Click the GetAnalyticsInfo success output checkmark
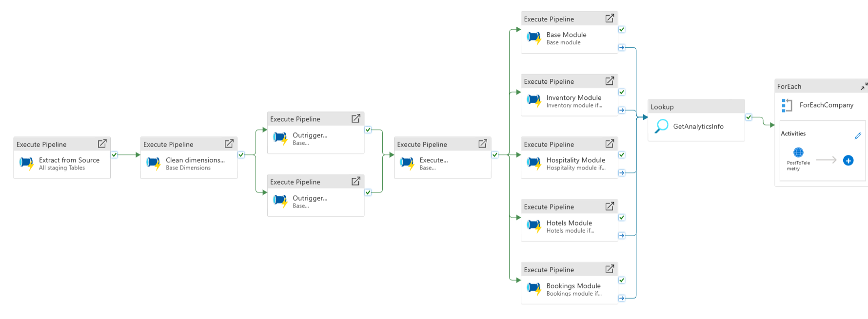 coord(749,117)
